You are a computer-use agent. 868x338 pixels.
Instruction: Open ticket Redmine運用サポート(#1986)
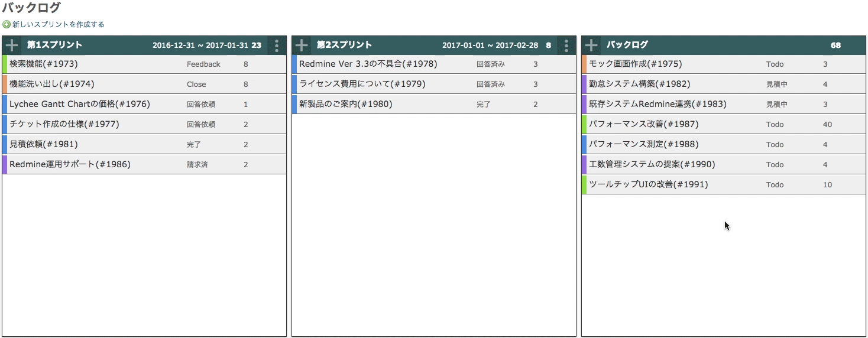point(70,164)
